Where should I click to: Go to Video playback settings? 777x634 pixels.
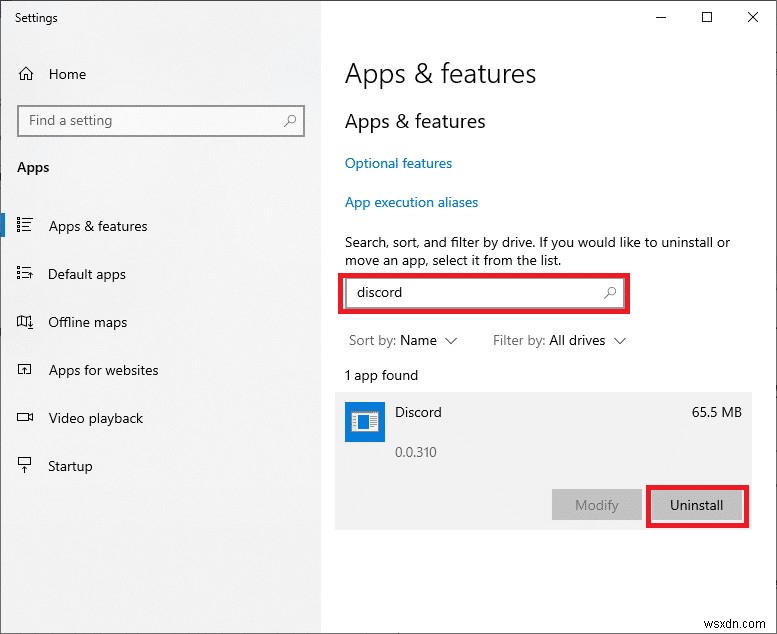click(x=96, y=418)
